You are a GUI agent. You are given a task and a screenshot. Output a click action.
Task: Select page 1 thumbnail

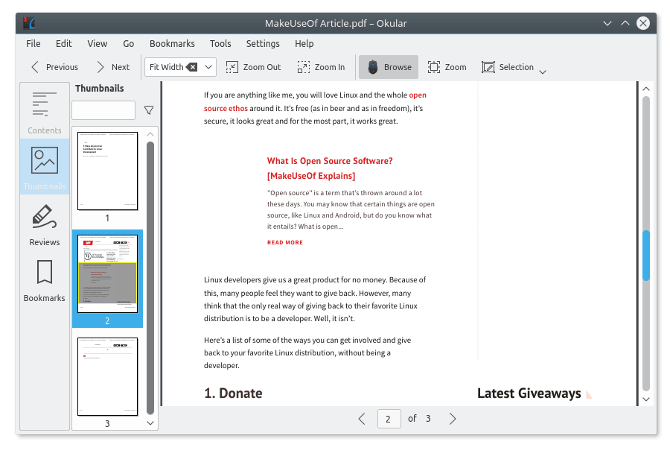(x=107, y=171)
